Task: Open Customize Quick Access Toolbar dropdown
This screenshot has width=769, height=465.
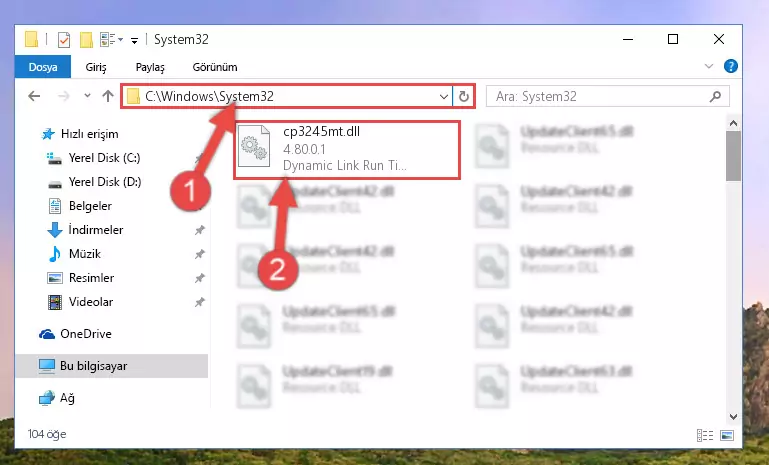Action: coord(134,40)
